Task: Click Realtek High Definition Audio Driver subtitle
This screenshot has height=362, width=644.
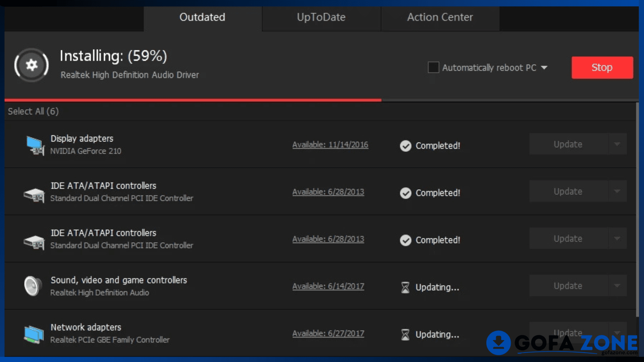Action: (x=130, y=75)
